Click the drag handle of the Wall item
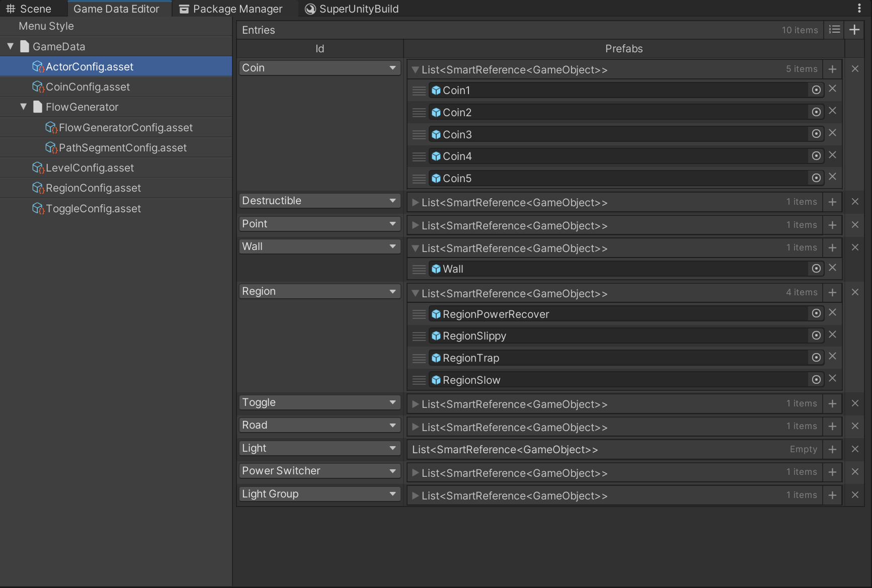 pyautogui.click(x=419, y=270)
